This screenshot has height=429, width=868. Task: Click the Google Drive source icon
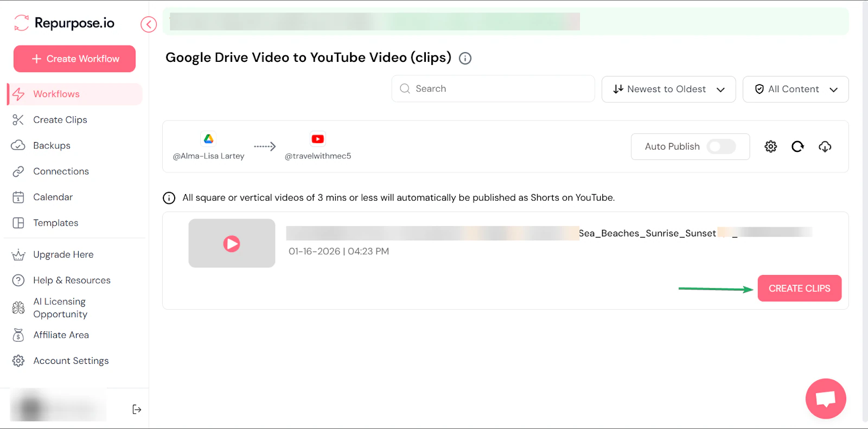tap(208, 139)
